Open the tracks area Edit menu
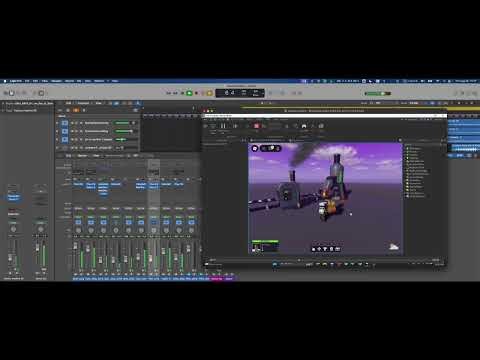480x360 pixels. (x=68, y=103)
